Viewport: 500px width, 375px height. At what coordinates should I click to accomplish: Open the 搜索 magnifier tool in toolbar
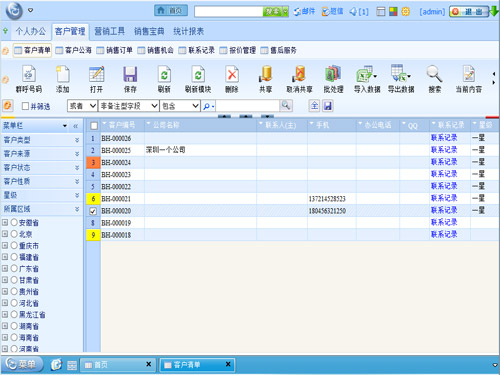pyautogui.click(x=435, y=79)
